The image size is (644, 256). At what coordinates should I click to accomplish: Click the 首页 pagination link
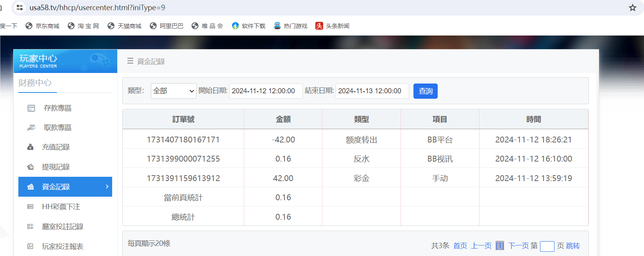(460, 246)
